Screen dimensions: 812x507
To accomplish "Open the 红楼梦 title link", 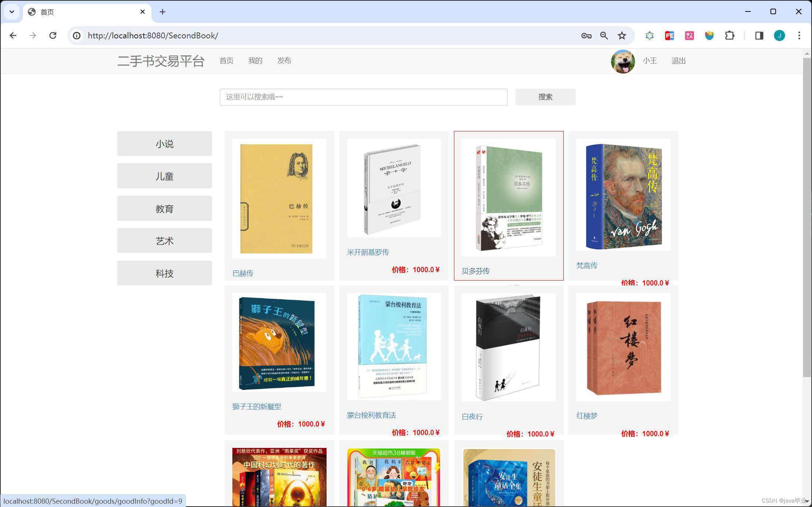I will point(587,416).
